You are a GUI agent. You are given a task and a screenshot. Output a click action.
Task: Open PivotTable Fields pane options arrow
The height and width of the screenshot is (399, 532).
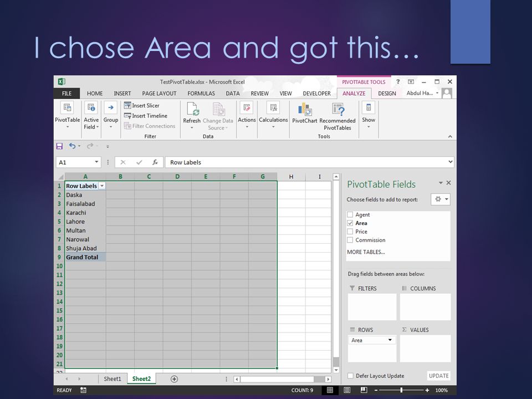441,183
